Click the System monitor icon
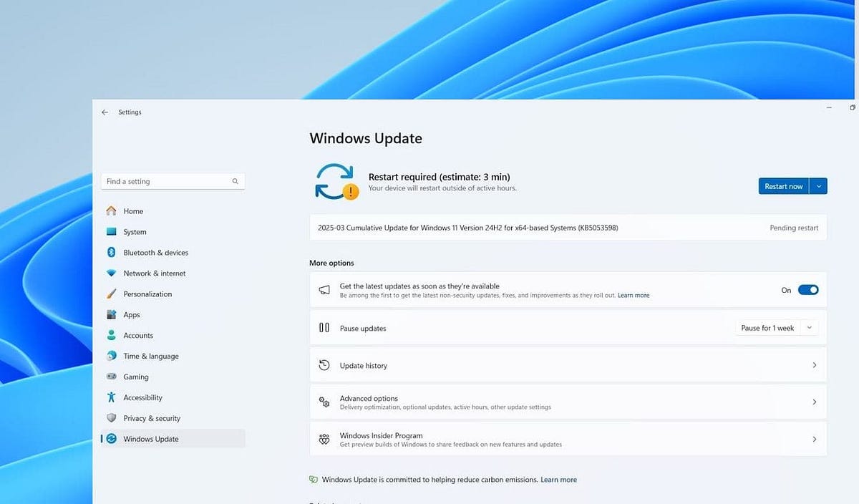859x504 pixels. [111, 232]
